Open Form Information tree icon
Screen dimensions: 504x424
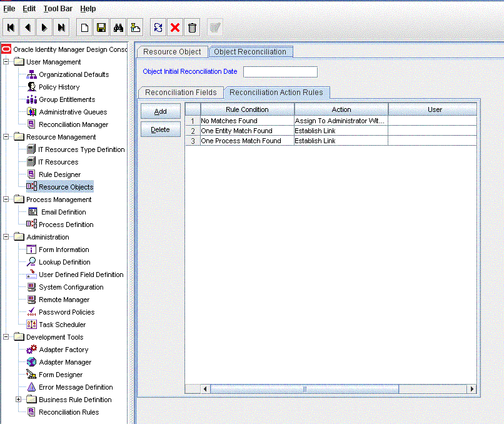31,250
